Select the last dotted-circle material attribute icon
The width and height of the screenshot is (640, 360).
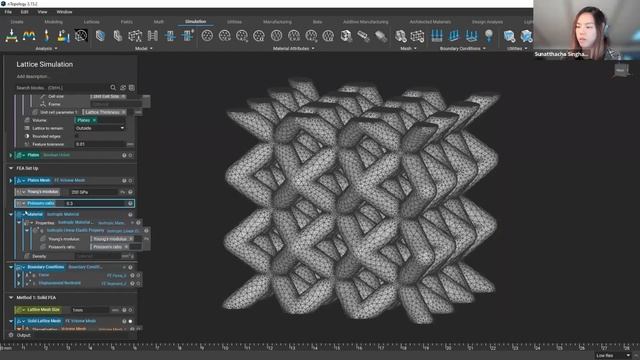click(x=328, y=36)
